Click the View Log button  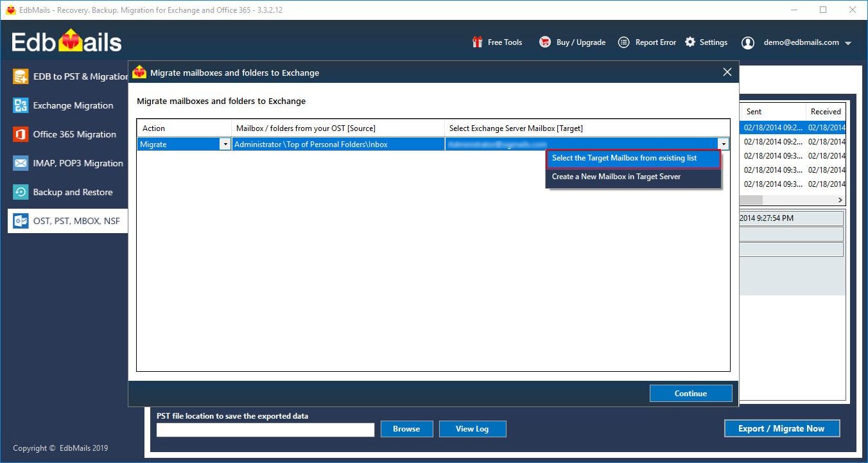(x=473, y=429)
